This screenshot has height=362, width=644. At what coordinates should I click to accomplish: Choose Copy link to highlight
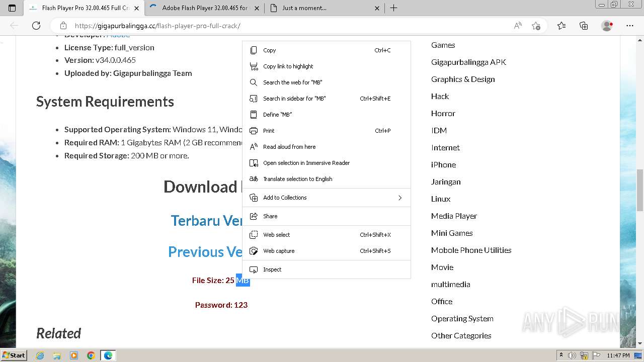327,66
